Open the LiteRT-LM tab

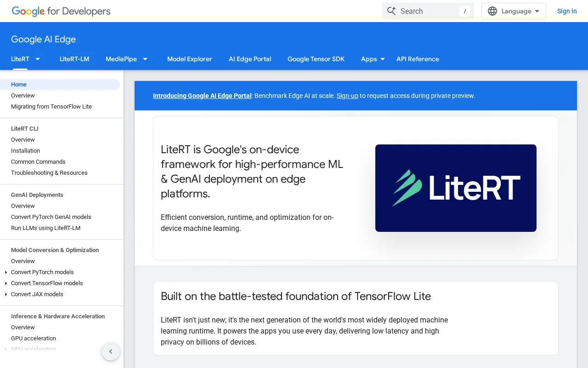[x=74, y=59]
